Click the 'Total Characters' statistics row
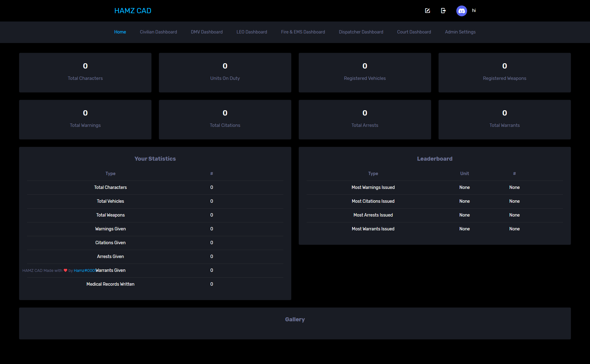This screenshot has width=590, height=364. pyautogui.click(x=155, y=187)
